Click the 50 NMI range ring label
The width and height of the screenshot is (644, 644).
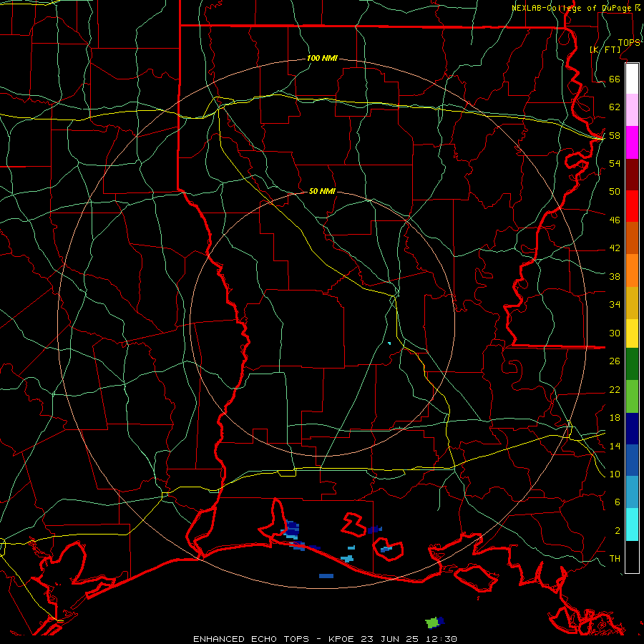point(322,191)
